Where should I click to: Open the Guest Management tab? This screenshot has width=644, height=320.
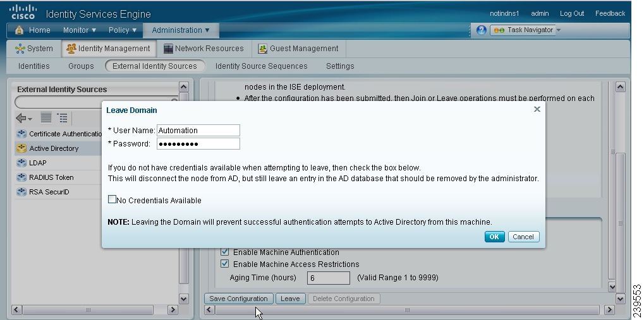point(298,49)
